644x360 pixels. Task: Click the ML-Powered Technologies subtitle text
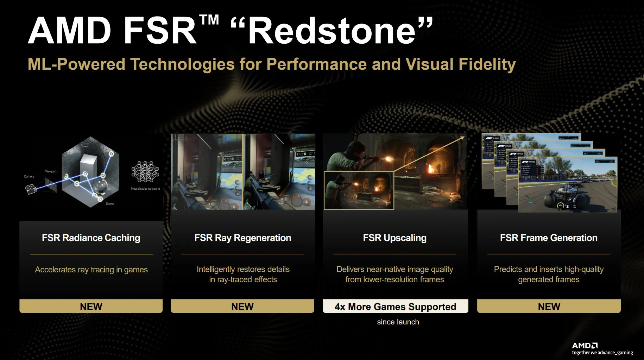[271, 64]
